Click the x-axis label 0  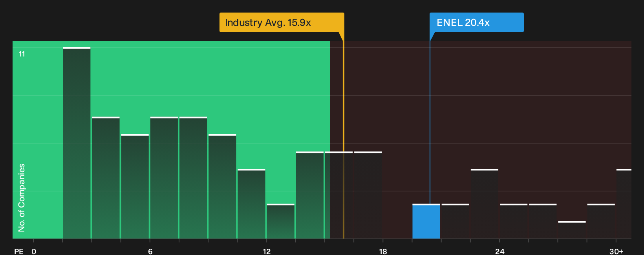pos(34,251)
